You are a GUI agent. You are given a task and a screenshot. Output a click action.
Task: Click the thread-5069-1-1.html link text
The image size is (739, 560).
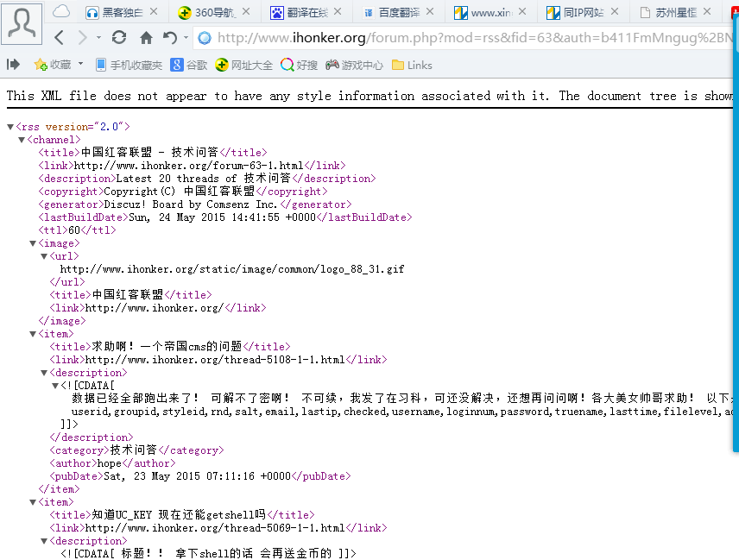[x=215, y=528]
